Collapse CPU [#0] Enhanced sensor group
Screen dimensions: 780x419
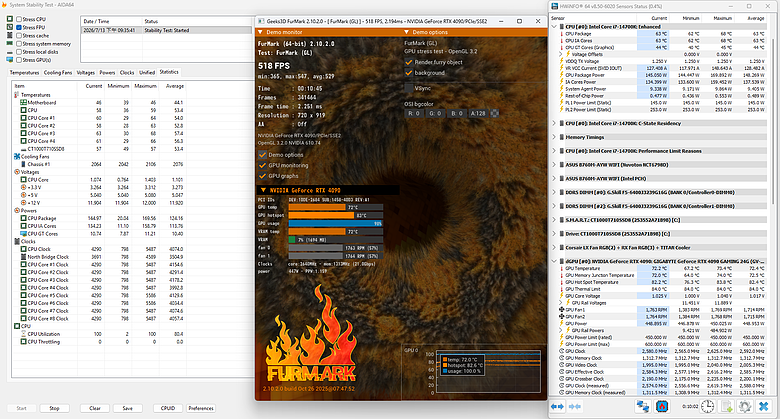[555, 26]
